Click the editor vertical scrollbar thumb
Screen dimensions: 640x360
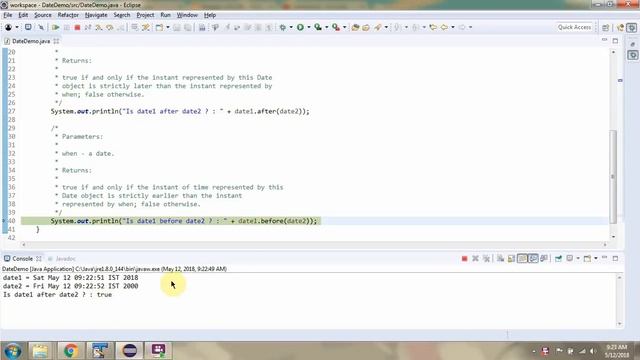pyautogui.click(x=613, y=176)
